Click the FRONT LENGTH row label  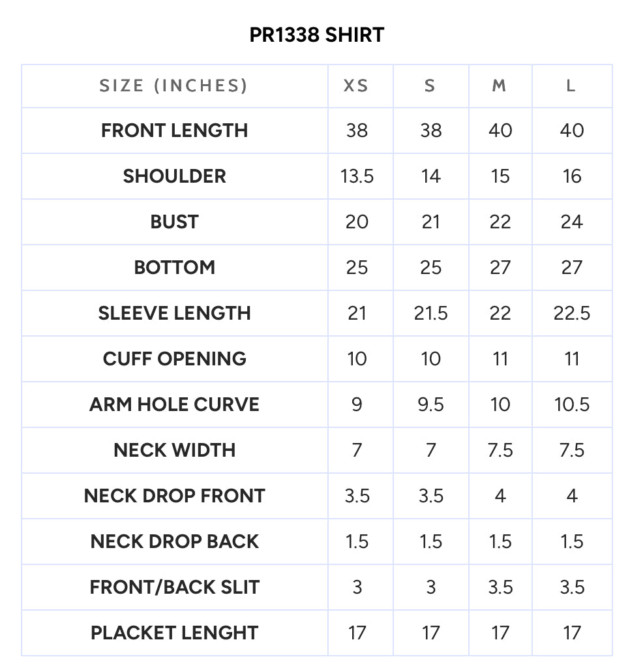(175, 130)
